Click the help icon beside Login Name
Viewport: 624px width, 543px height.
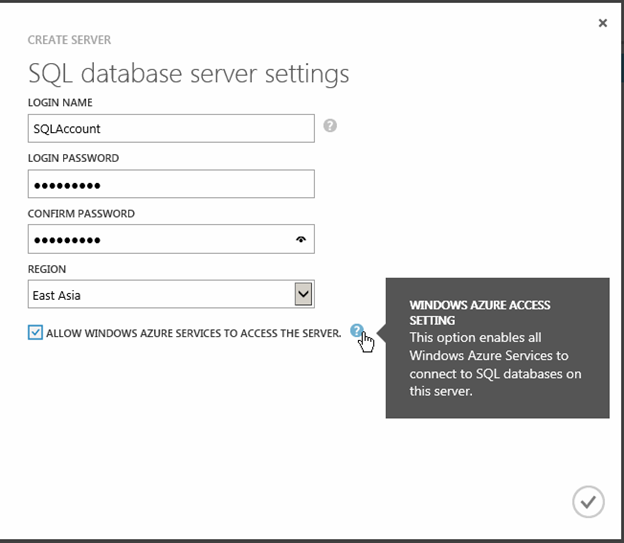click(x=330, y=126)
